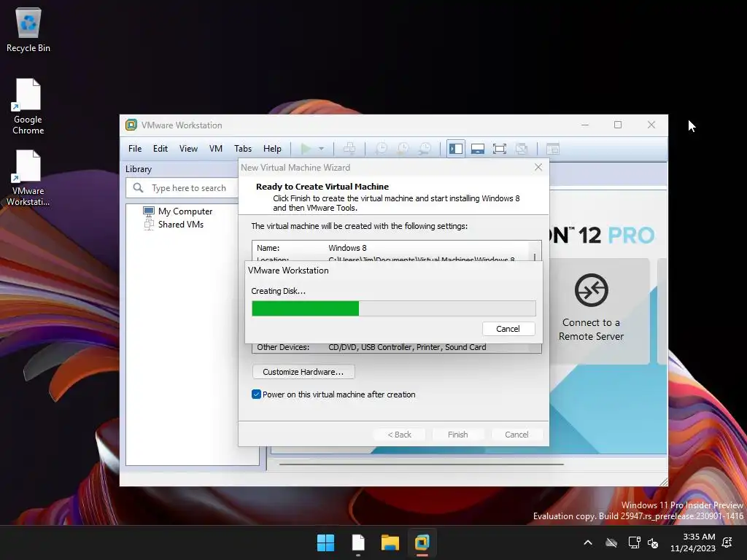This screenshot has height=560, width=747.
Task: Uncheck Power on this virtual machine after creation
Action: pyautogui.click(x=256, y=394)
